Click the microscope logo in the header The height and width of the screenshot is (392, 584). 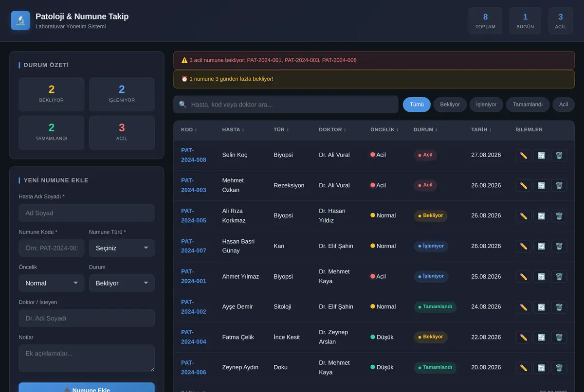point(20,20)
